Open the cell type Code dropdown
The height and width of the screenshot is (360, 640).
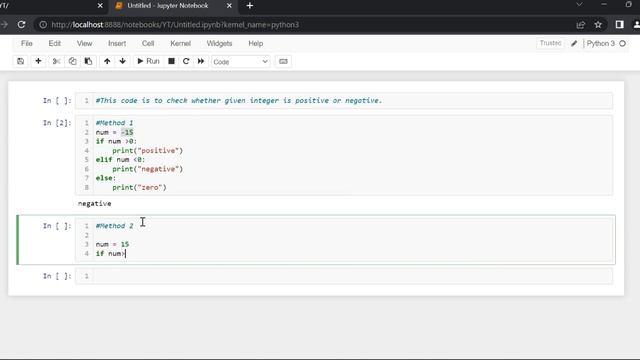coord(240,62)
